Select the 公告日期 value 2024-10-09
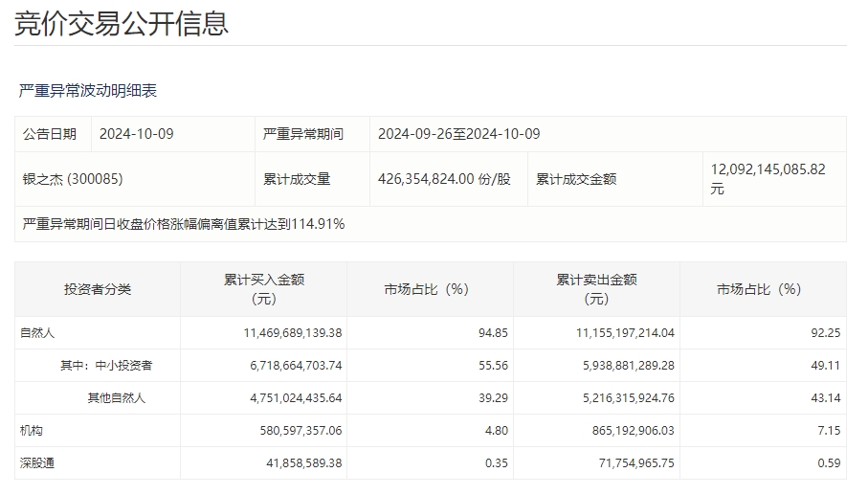The image size is (868, 495). point(137,134)
